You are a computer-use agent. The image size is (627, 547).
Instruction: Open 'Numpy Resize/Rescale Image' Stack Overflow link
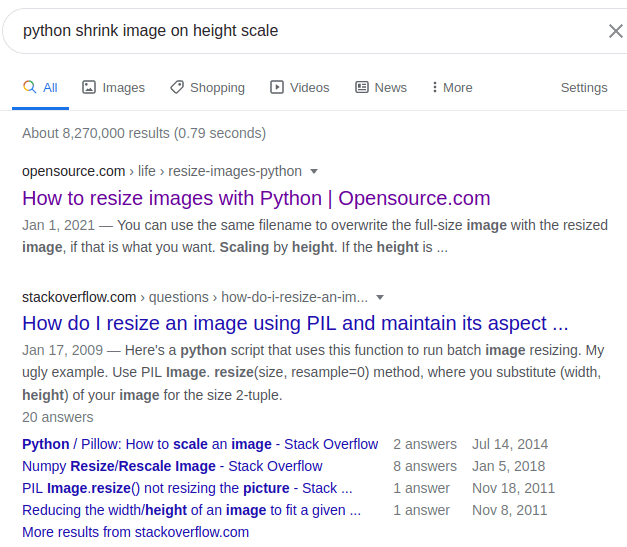click(172, 466)
